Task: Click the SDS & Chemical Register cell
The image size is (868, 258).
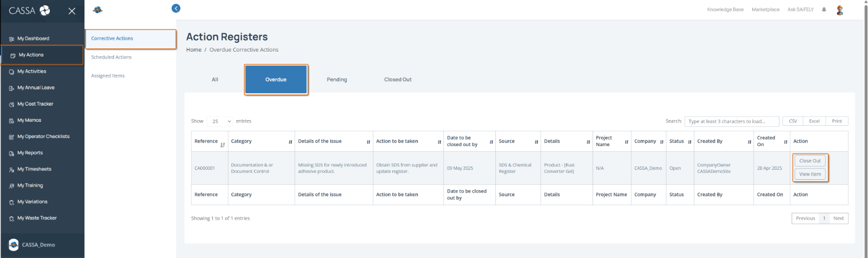Action: 517,168
